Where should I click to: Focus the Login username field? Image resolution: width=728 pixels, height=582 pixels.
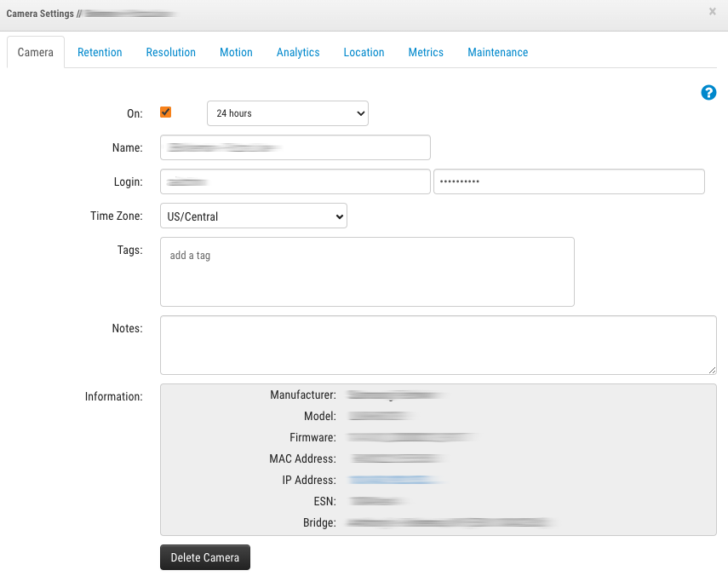coord(295,182)
